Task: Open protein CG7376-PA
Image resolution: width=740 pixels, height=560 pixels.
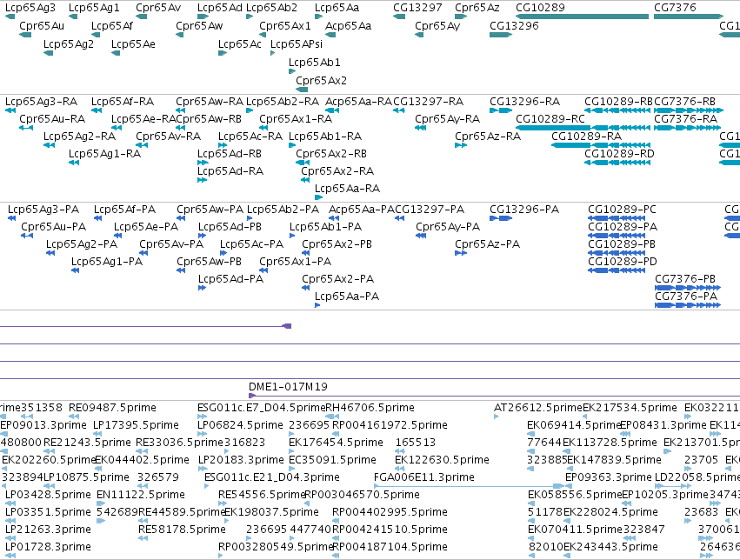Action: (x=686, y=297)
